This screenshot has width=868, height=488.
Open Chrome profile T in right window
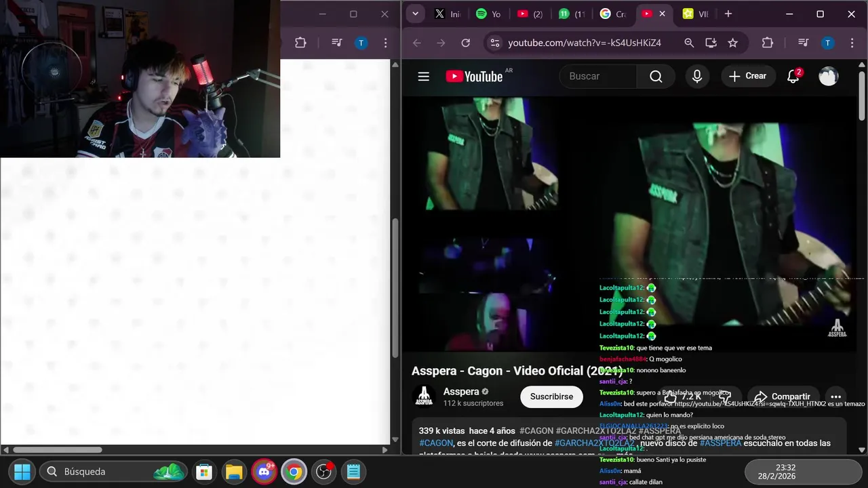(x=827, y=43)
